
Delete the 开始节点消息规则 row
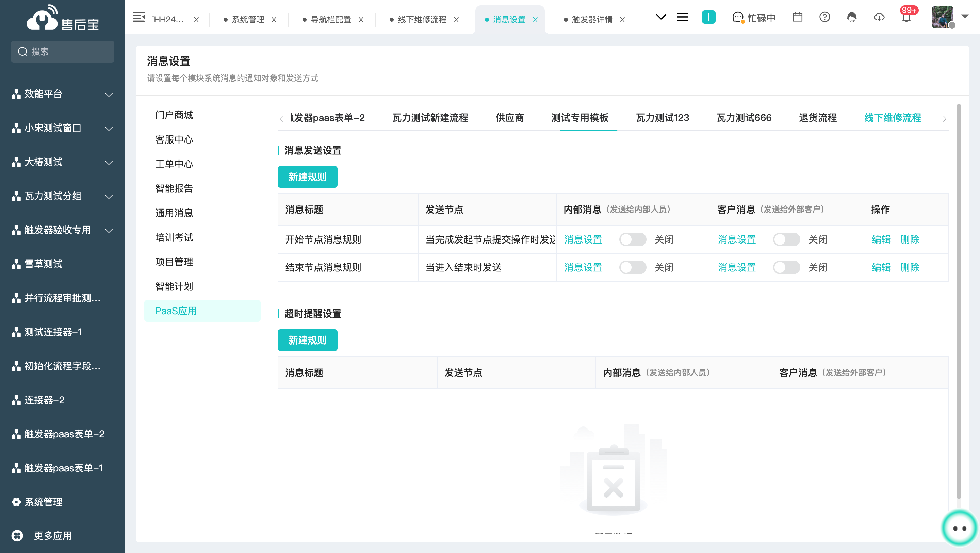[910, 240]
